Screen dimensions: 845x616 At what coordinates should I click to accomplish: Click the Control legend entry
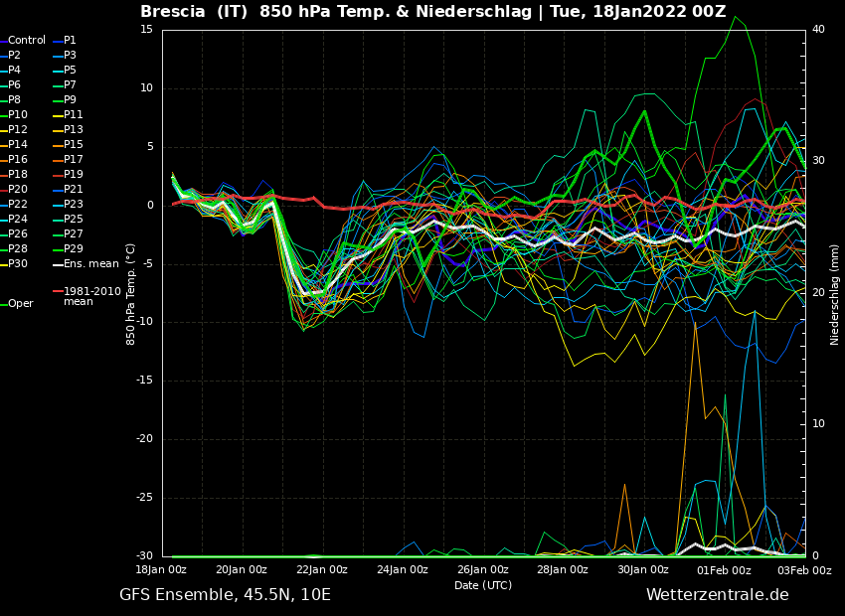pos(27,41)
